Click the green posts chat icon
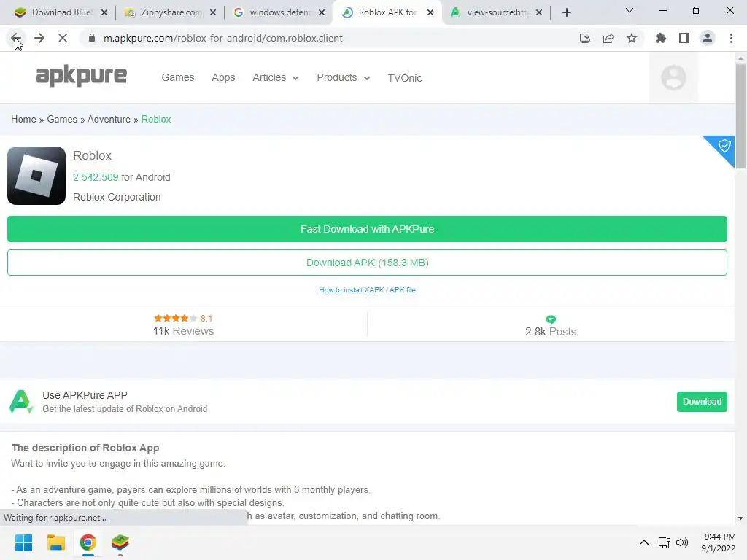The image size is (747, 560). coord(551,319)
